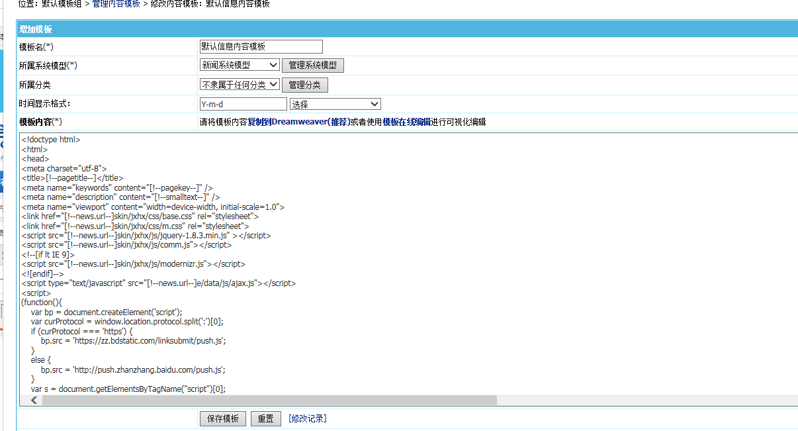Click the 模板内容(*) label
The image size is (798, 431).
click(41, 122)
